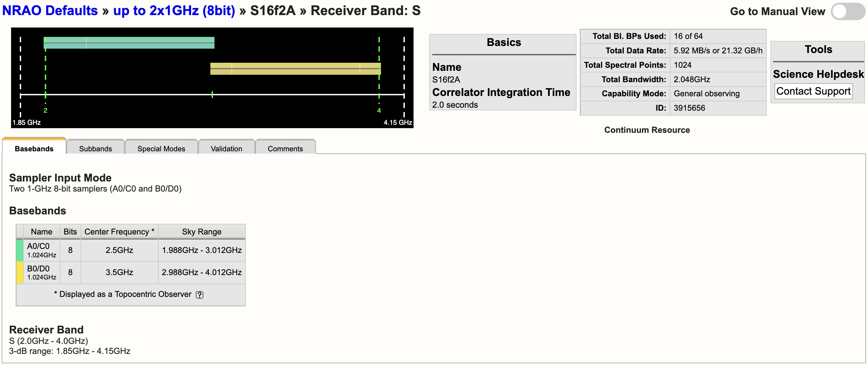This screenshot has height=365, width=868.
Task: Open the up to 2x1GHz (8bit) link
Action: (x=174, y=11)
